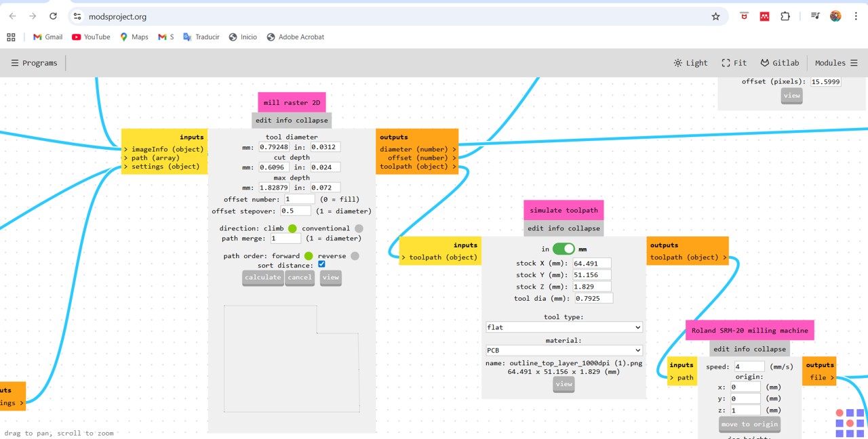Click the calculate button in mill raster

click(263, 278)
